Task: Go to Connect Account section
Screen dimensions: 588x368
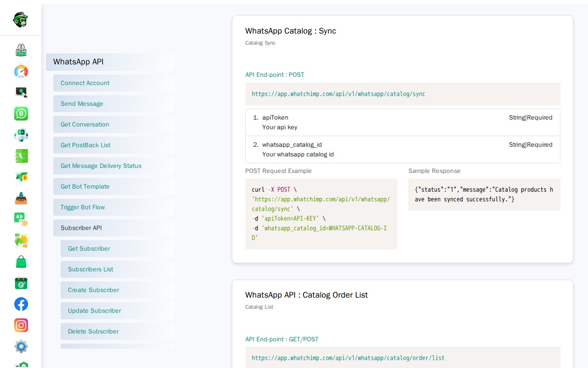Action: [114, 83]
